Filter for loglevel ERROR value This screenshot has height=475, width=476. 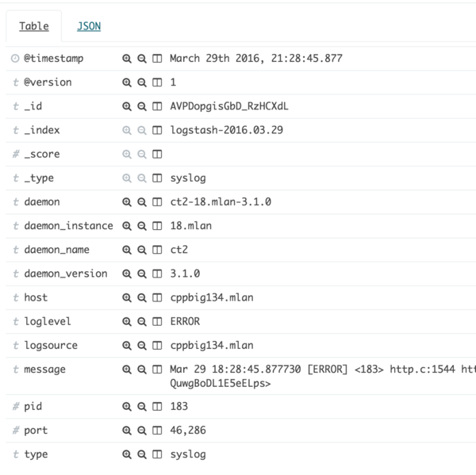[126, 321]
